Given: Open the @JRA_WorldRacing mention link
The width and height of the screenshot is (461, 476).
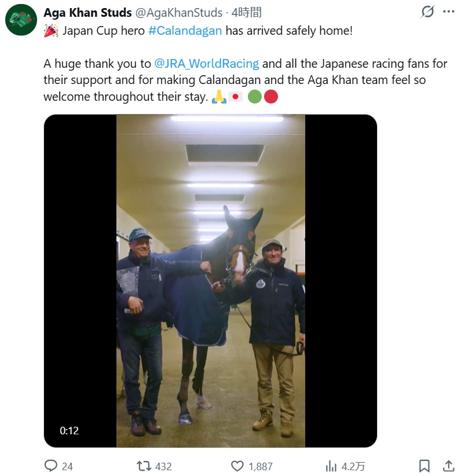Looking at the screenshot, I should (x=207, y=64).
